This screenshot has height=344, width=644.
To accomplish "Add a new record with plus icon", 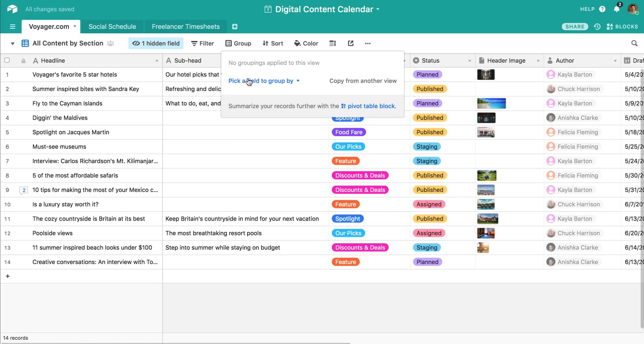I will coord(8,276).
